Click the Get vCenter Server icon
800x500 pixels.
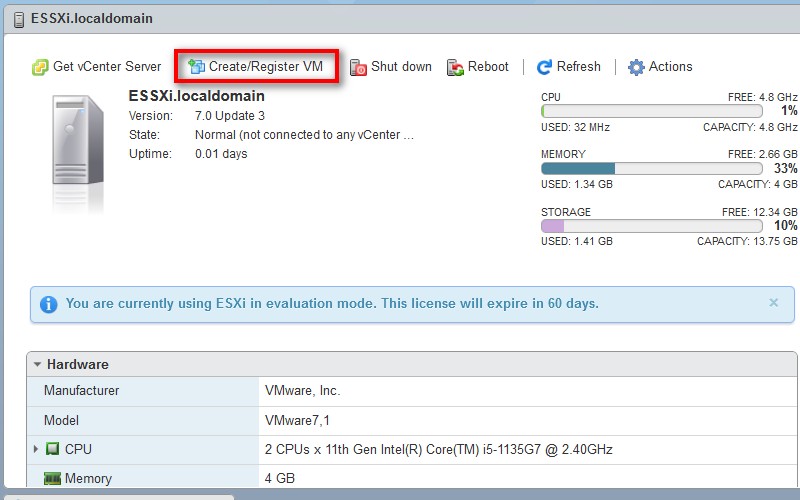pyautogui.click(x=40, y=67)
